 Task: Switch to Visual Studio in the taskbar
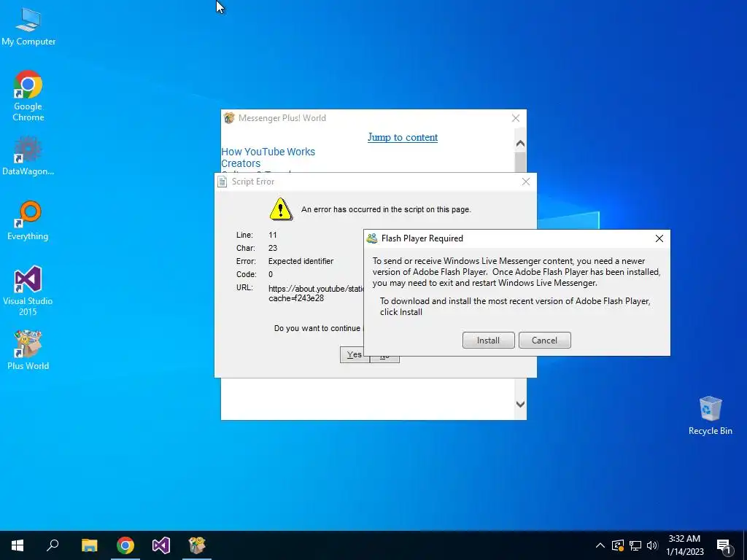tap(161, 545)
